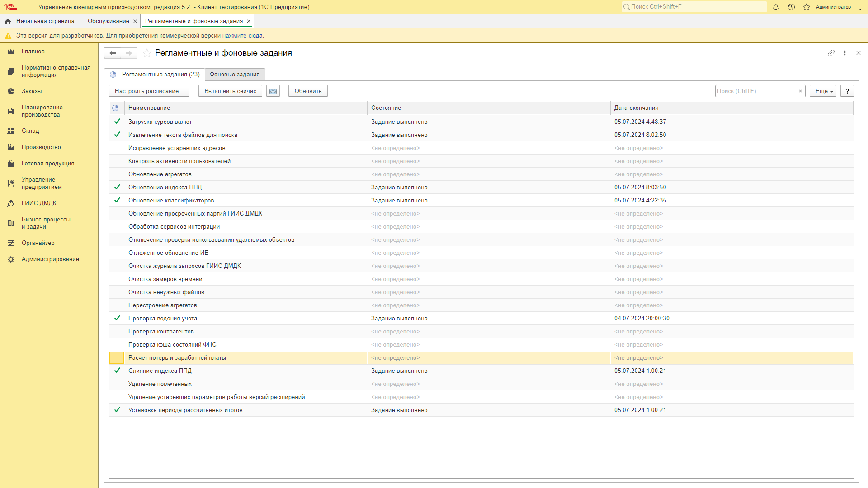Follow the нажмите сюда link
Image resolution: width=868 pixels, height=488 pixels.
coord(242,36)
